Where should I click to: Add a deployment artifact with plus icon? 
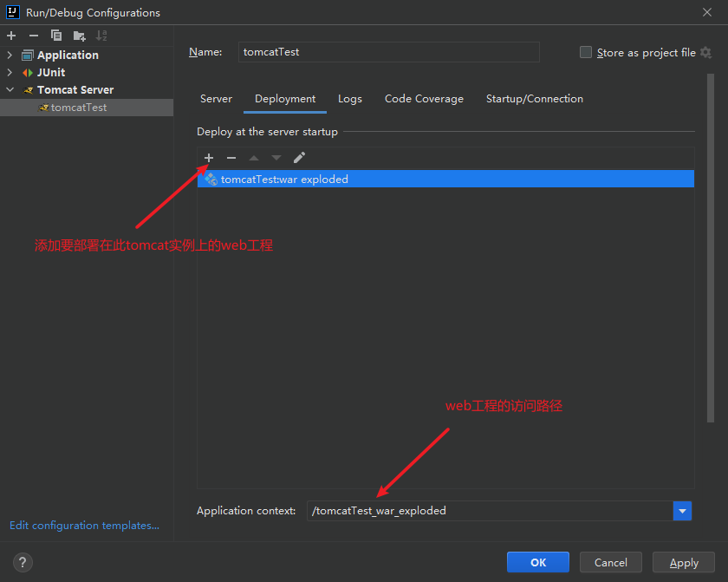coord(209,158)
